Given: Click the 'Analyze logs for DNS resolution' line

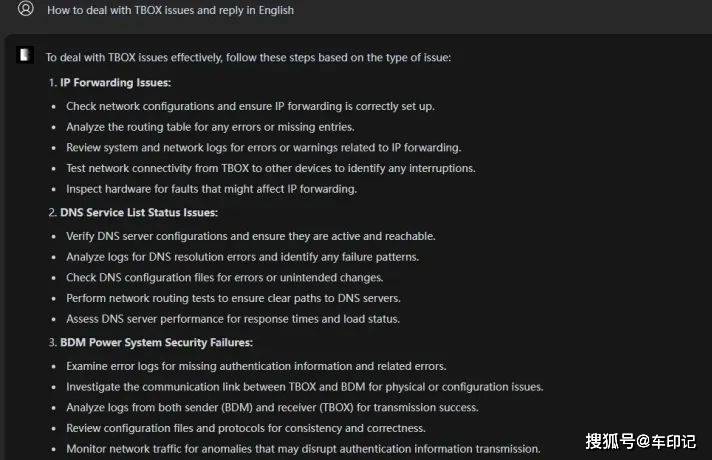Looking at the screenshot, I should coord(242,257).
